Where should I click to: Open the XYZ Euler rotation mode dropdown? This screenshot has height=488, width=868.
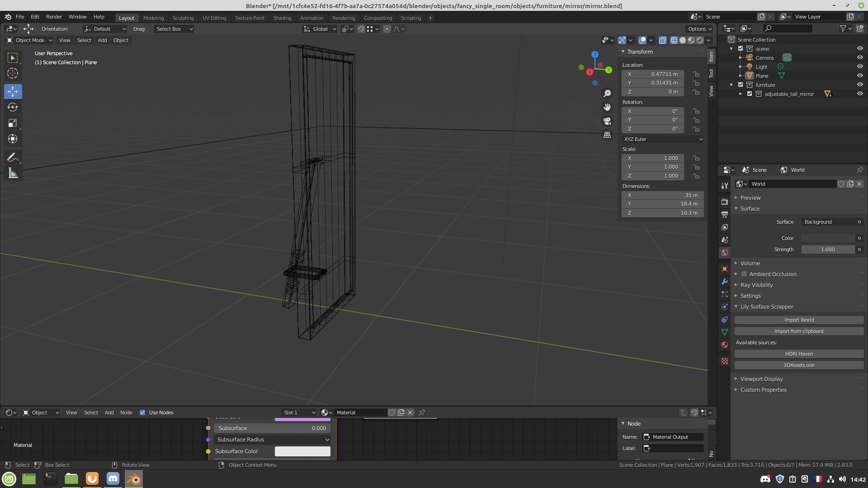click(x=663, y=139)
